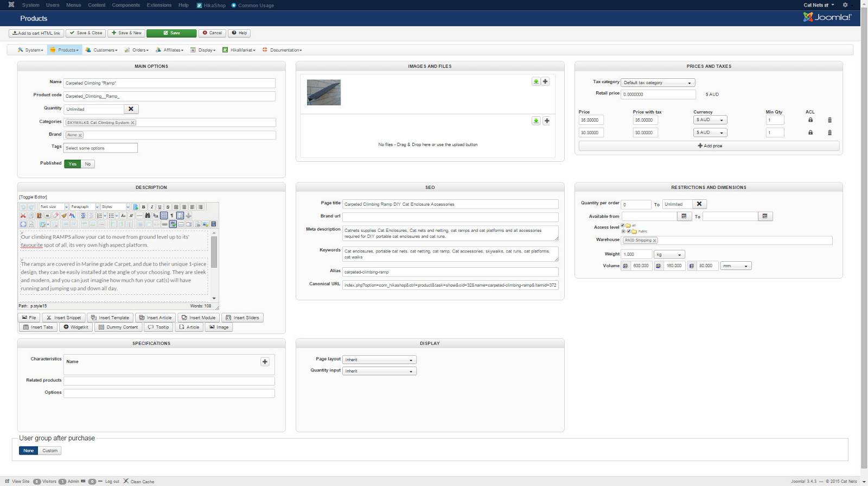Click the Italic icon in editor toolbar
The width and height of the screenshot is (868, 486).
[x=151, y=207]
